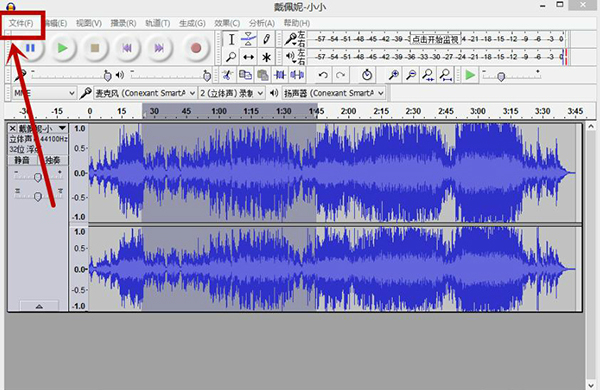Click the Undo arrow
Image resolution: width=600 pixels, height=390 pixels.
pos(323,75)
